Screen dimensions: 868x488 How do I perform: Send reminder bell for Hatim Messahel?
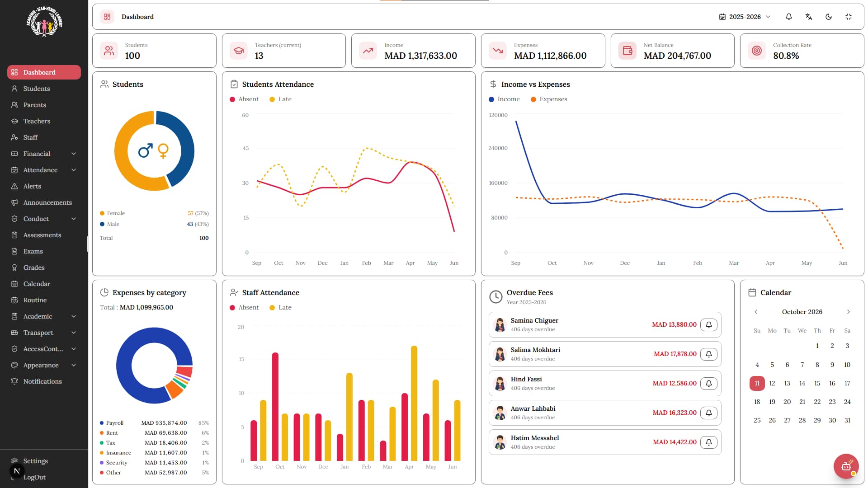[x=709, y=442]
